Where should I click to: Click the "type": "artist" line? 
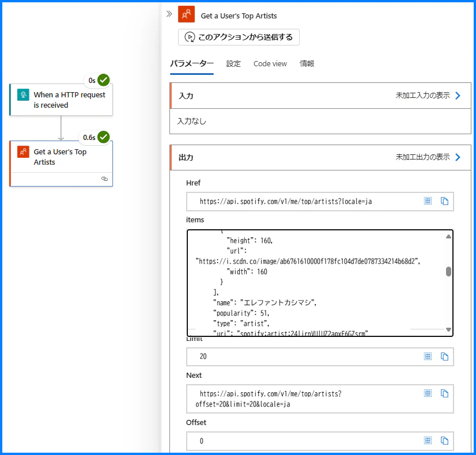pos(241,324)
